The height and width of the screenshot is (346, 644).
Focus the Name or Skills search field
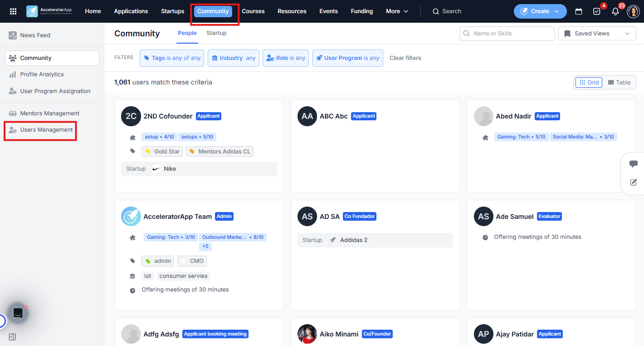[507, 34]
